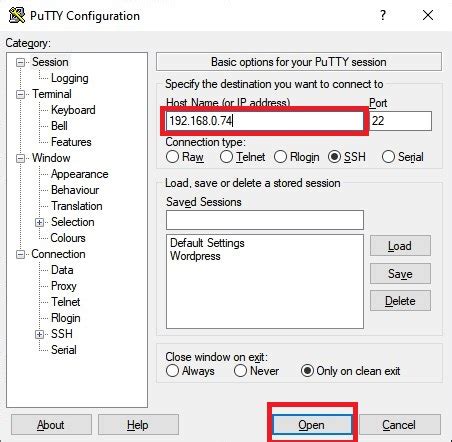
Task: Expand the SSH tree node
Action: 39,334
